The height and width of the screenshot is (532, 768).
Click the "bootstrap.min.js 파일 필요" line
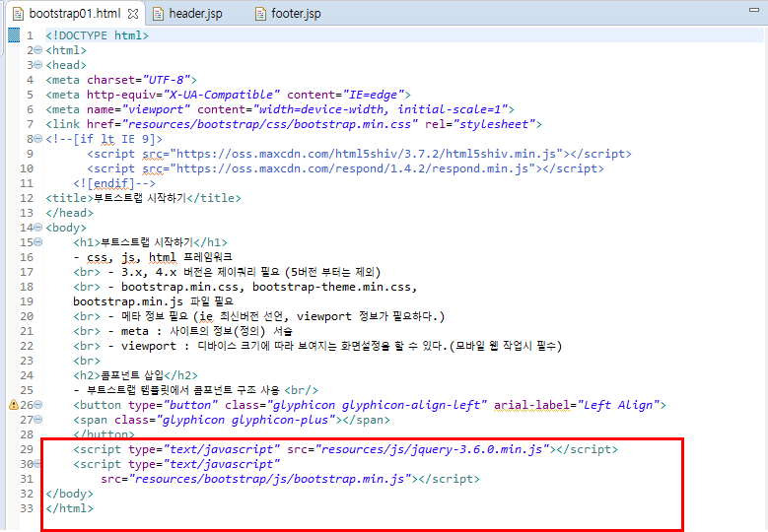[154, 301]
